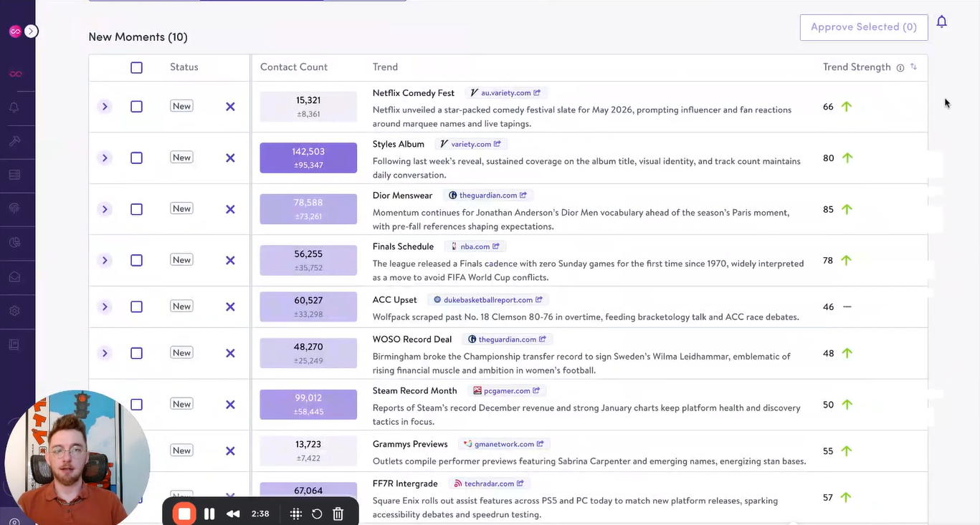980x525 pixels.
Task: Dismiss the Finals Schedule moment with X
Action: coord(230,261)
